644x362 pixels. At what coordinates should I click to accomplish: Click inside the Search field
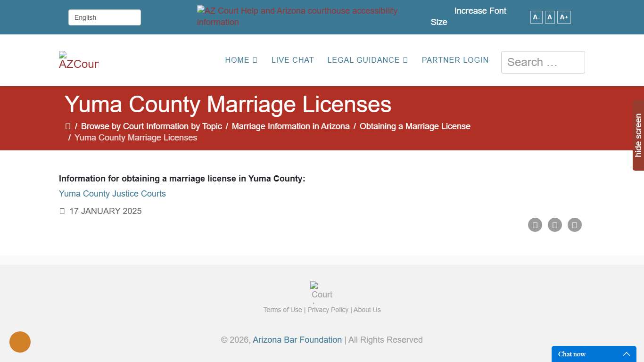[x=543, y=62]
